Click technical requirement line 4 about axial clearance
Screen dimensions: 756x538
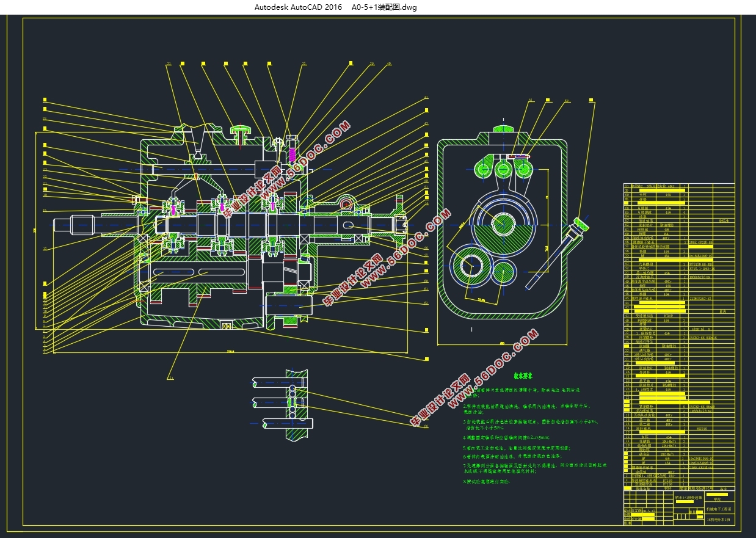[x=507, y=437]
